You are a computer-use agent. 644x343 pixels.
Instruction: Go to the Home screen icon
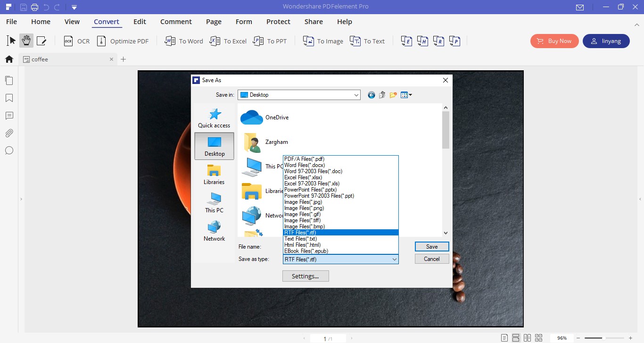(9, 59)
